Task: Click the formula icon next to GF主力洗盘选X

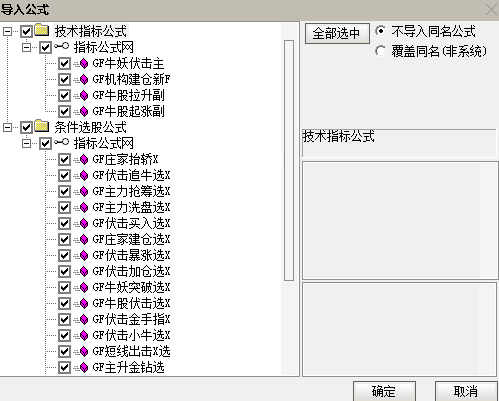Action: 81,207
